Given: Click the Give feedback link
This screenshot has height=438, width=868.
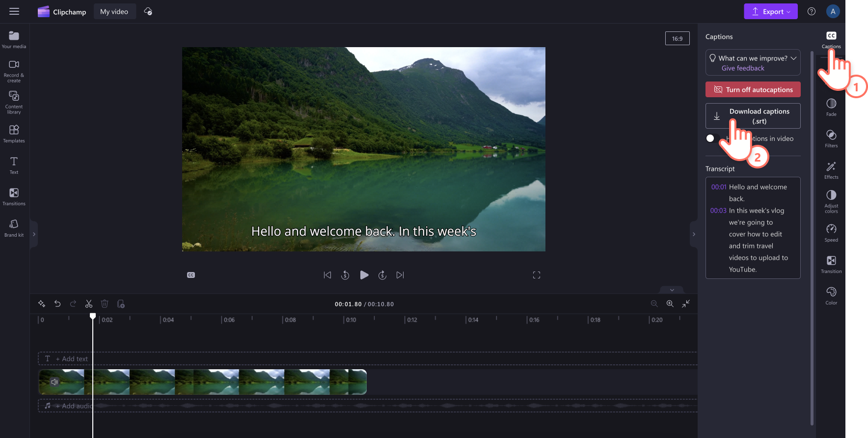Looking at the screenshot, I should [x=743, y=68].
